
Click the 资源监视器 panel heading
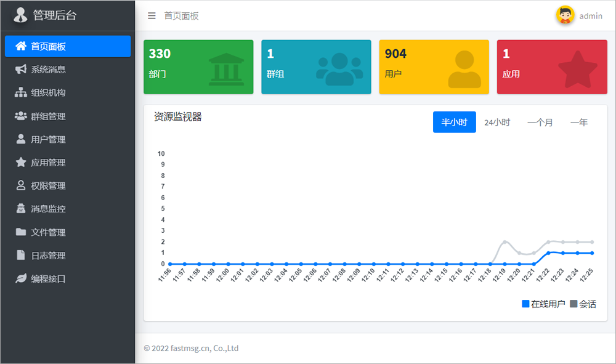coord(177,116)
